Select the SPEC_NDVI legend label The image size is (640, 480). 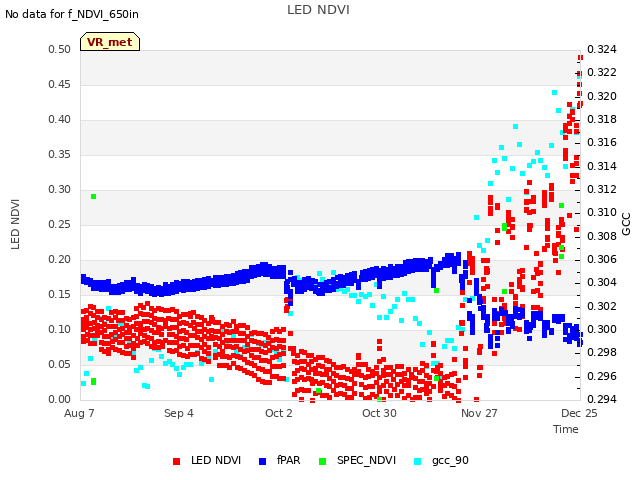coord(367,460)
